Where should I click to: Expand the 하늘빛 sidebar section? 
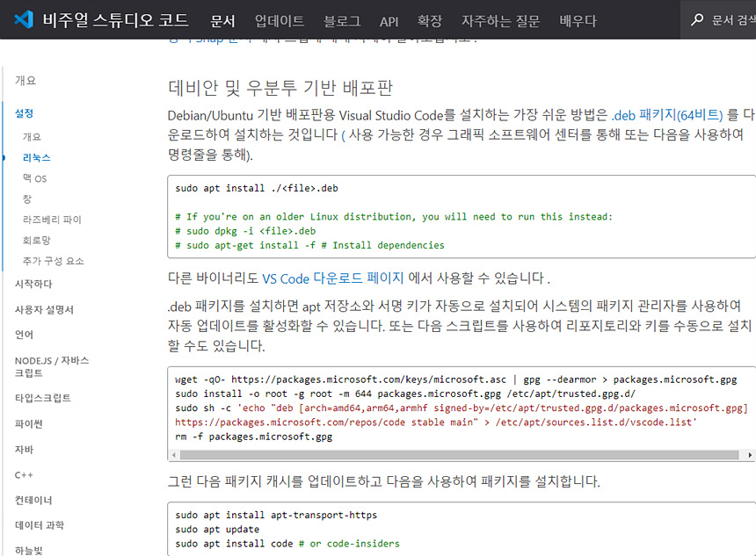click(x=29, y=550)
